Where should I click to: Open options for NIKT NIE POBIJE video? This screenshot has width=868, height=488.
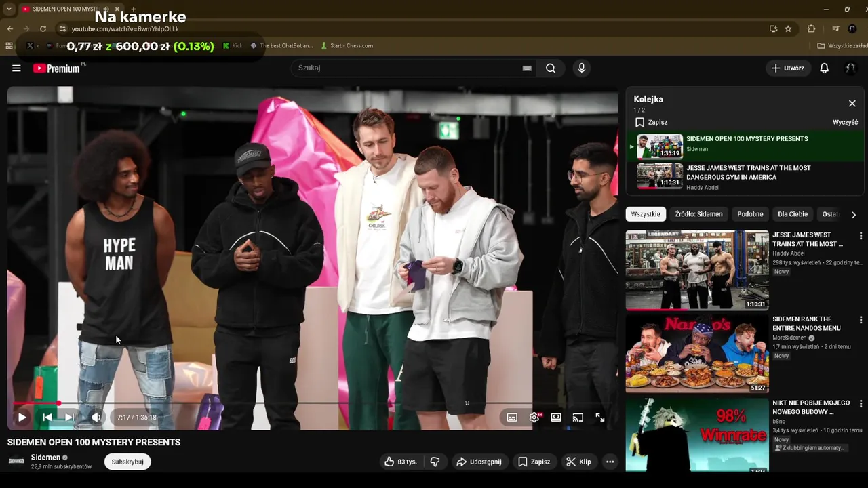pyautogui.click(x=861, y=404)
